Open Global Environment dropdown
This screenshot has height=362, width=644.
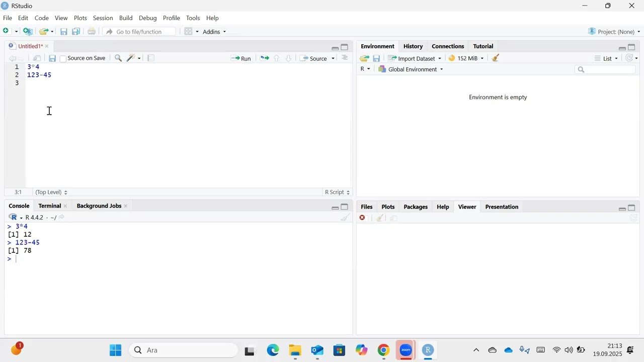pyautogui.click(x=411, y=69)
